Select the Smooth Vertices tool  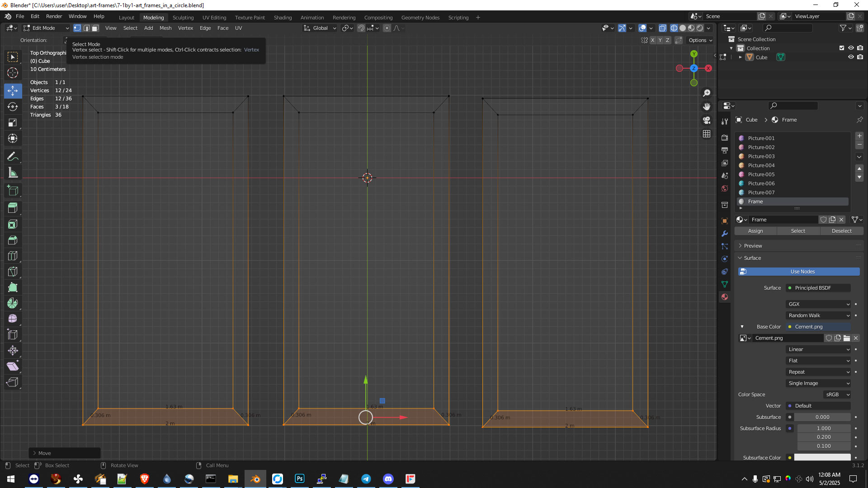[13, 319]
